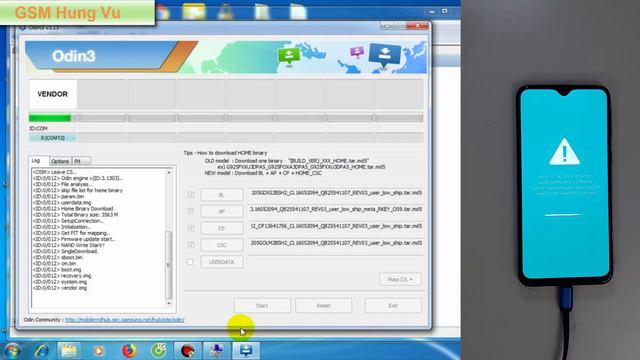
Task: Switch to the Pit tab
Action: point(80,161)
